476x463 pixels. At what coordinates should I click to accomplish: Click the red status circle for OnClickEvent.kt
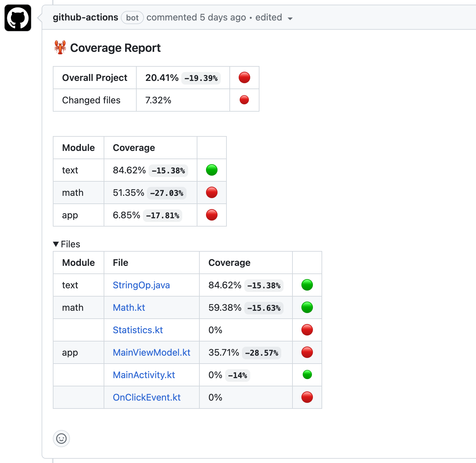(307, 397)
